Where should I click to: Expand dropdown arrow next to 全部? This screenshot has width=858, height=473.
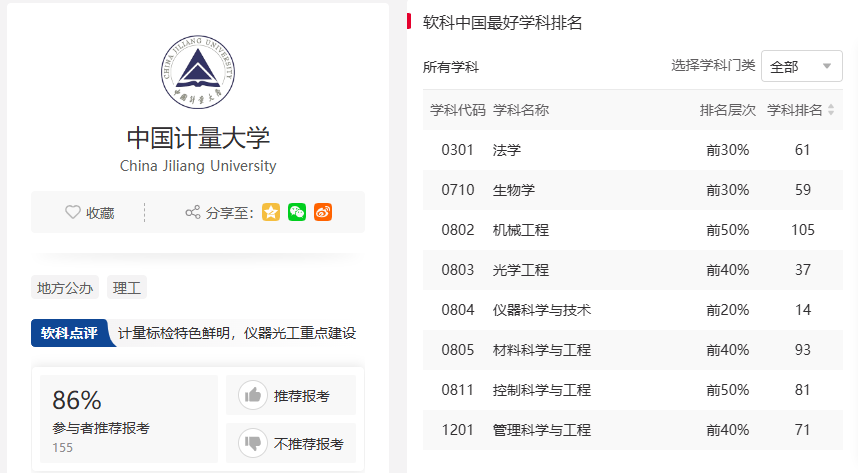[826, 66]
